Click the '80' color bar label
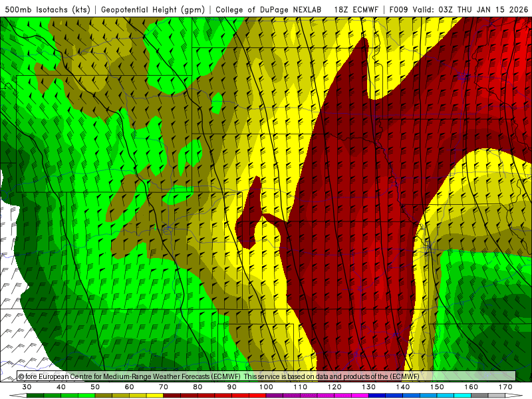The image size is (532, 399). pos(198,387)
